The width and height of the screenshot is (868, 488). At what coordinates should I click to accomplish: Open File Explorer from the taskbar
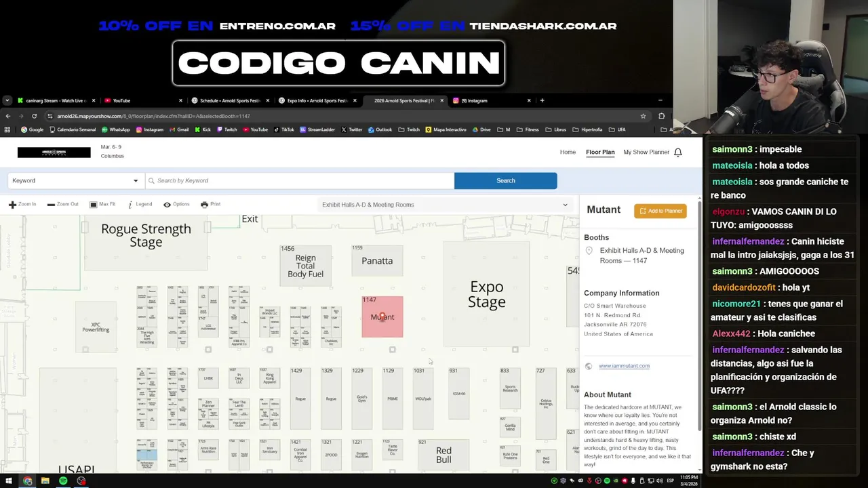click(45, 481)
